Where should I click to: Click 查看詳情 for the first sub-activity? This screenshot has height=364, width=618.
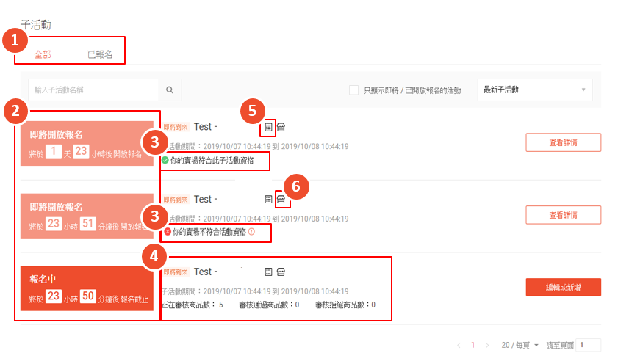pyautogui.click(x=563, y=142)
